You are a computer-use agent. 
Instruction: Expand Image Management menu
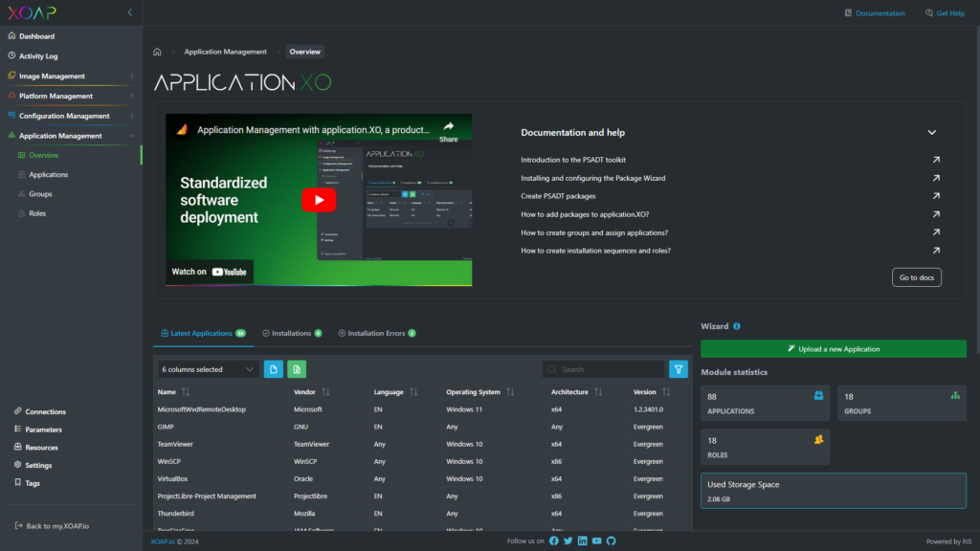pyautogui.click(x=71, y=77)
